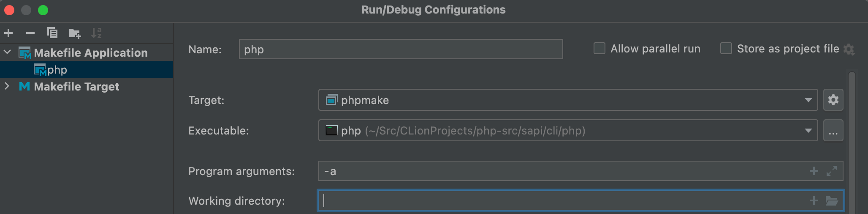Click the Program arguments label

pyautogui.click(x=241, y=171)
